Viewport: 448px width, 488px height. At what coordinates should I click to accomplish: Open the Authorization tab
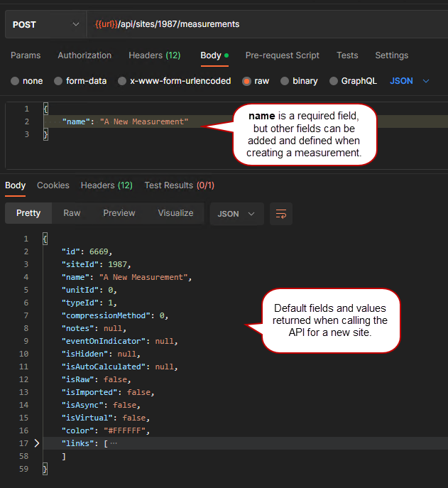click(84, 55)
